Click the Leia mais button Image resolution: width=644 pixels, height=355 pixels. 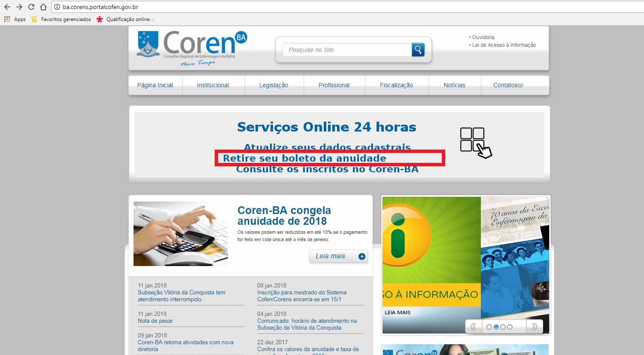tap(338, 256)
